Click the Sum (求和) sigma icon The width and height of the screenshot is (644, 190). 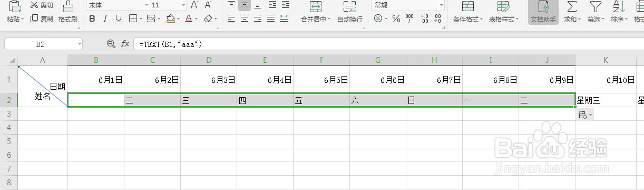pyautogui.click(x=571, y=6)
